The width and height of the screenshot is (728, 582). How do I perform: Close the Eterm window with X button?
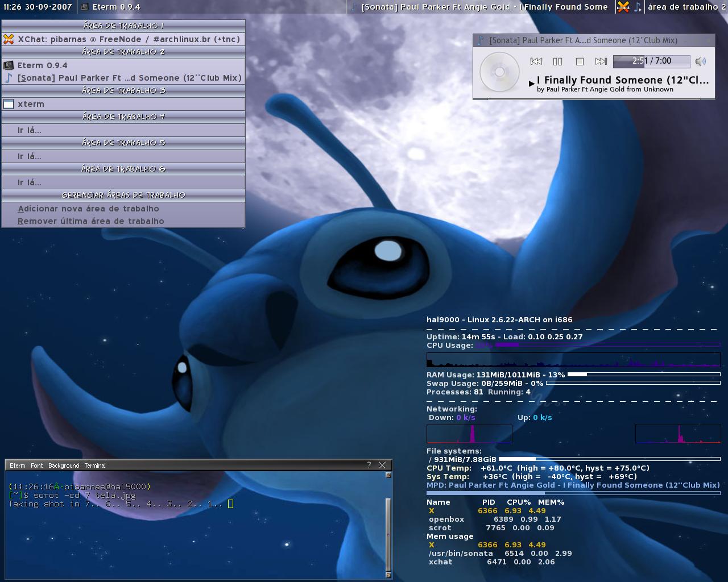(x=382, y=465)
